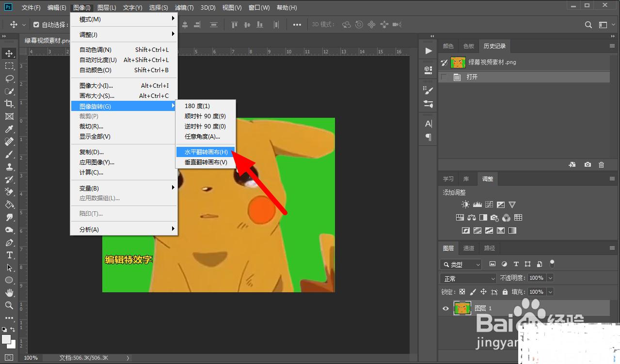Screen dimensions: 620x364
Task: Switch to the 通道 tab
Action: [x=469, y=248]
